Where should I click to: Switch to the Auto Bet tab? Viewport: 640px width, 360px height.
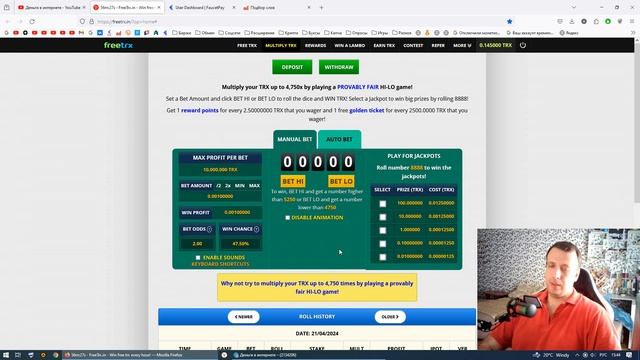click(x=339, y=139)
